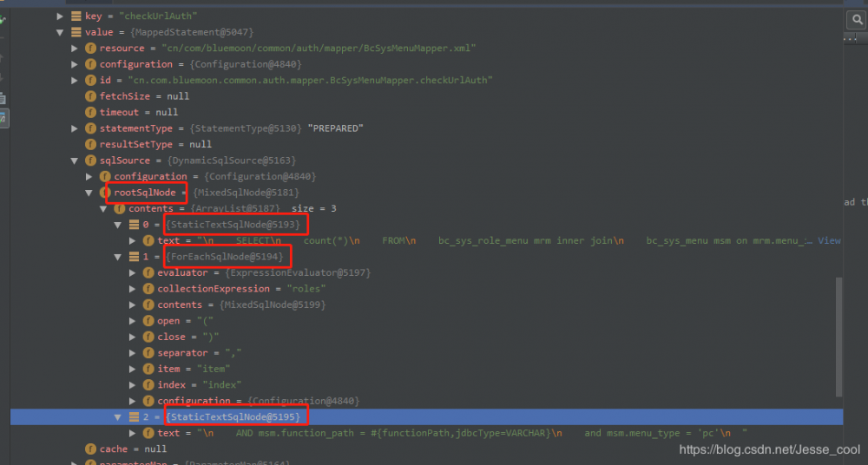Click the field icon next to id
The width and height of the screenshot is (868, 465).
point(91,81)
